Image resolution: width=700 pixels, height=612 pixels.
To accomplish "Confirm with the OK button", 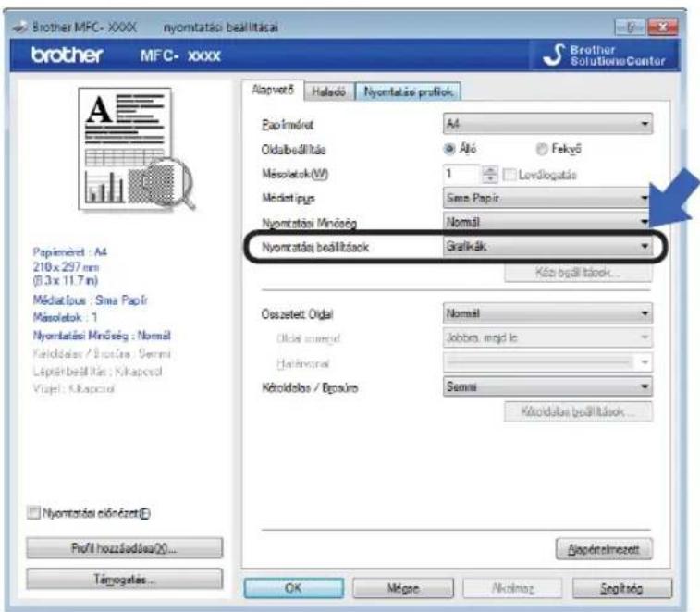I will (294, 588).
